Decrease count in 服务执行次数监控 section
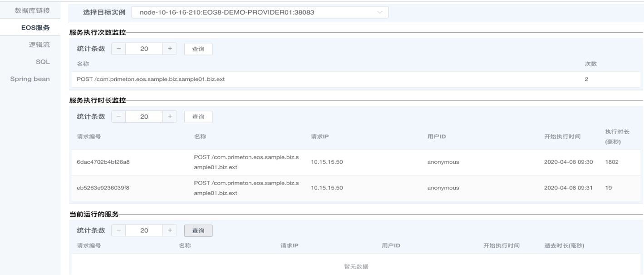The height and width of the screenshot is (275, 644). tap(118, 49)
